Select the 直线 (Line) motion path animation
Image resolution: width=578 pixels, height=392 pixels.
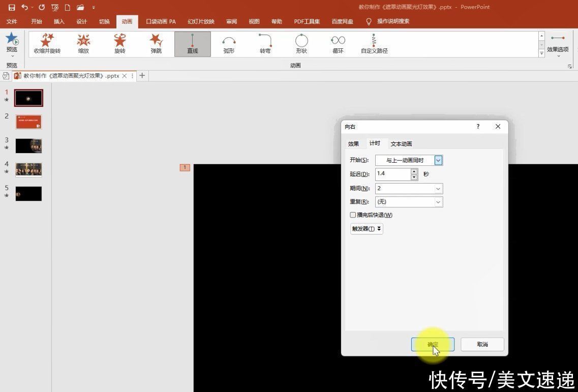click(192, 43)
